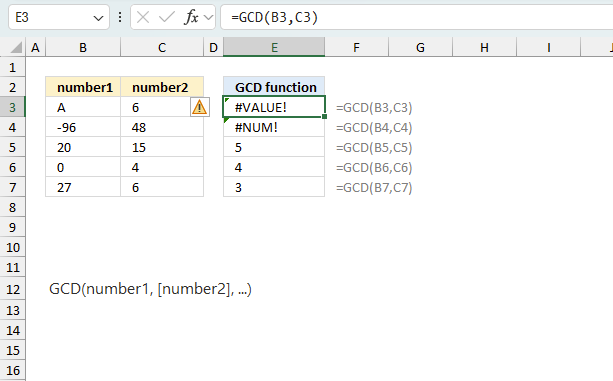The width and height of the screenshot is (613, 381).
Task: Open the Insert Function fx button
Action: pos(191,17)
